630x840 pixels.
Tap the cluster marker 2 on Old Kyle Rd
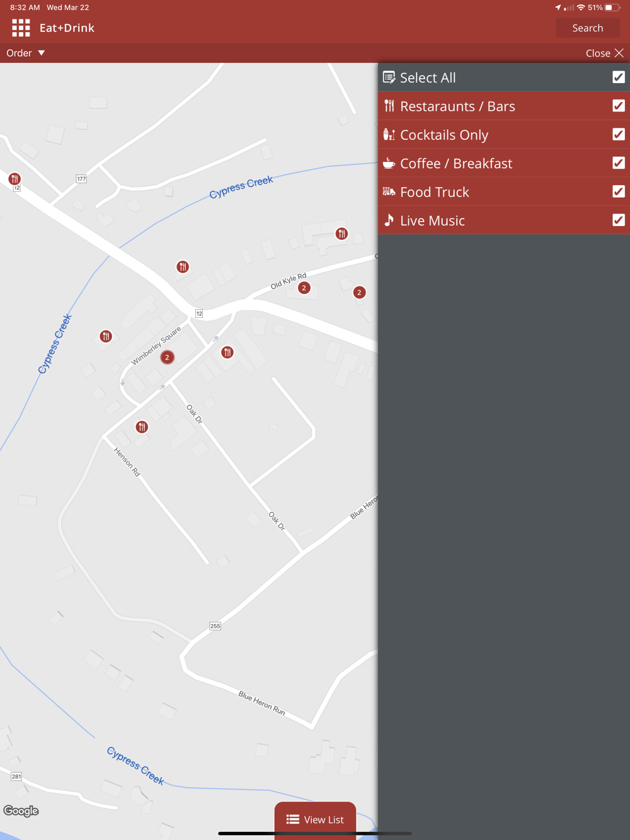(x=304, y=288)
